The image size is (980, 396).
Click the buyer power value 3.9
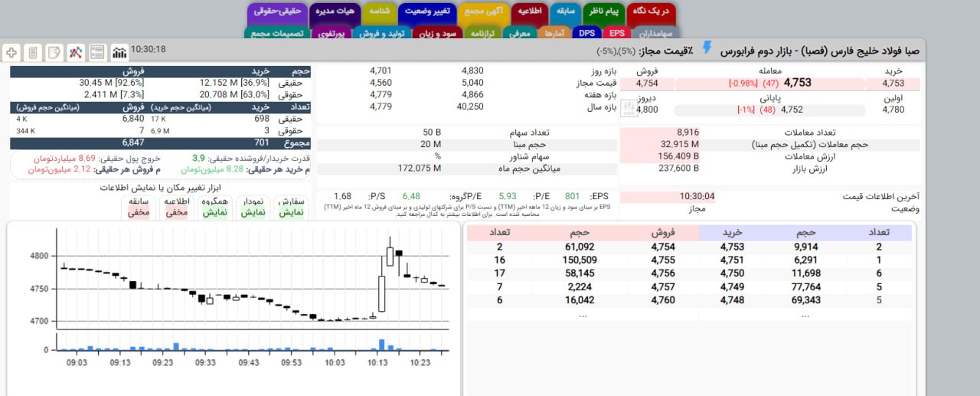point(198,158)
